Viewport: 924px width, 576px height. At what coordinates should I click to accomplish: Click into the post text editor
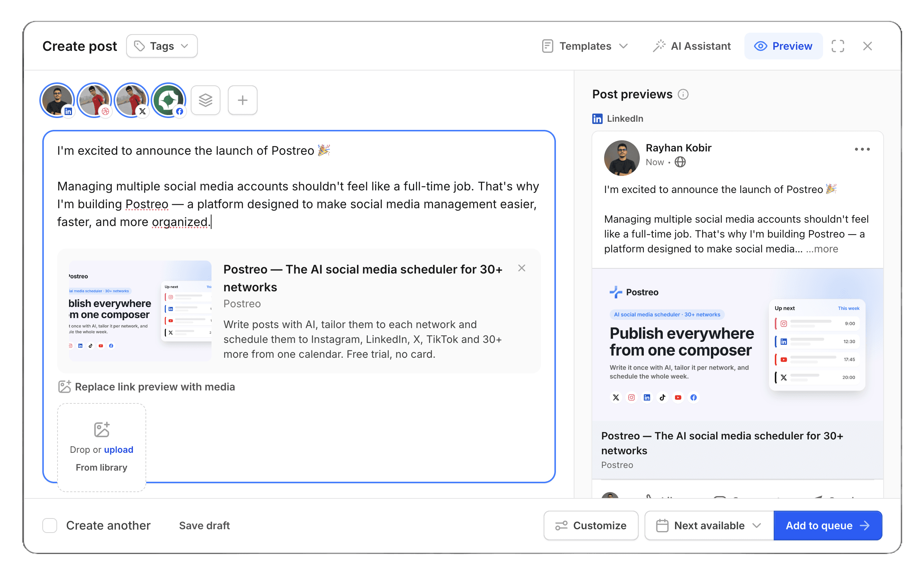pos(299,186)
